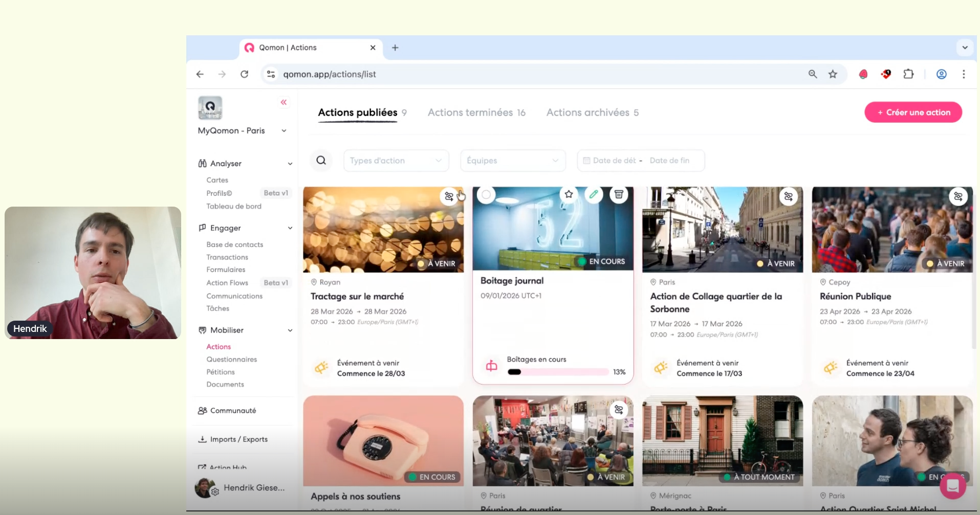
Task: Click the star icon on Boitage journal card
Action: 569,194
